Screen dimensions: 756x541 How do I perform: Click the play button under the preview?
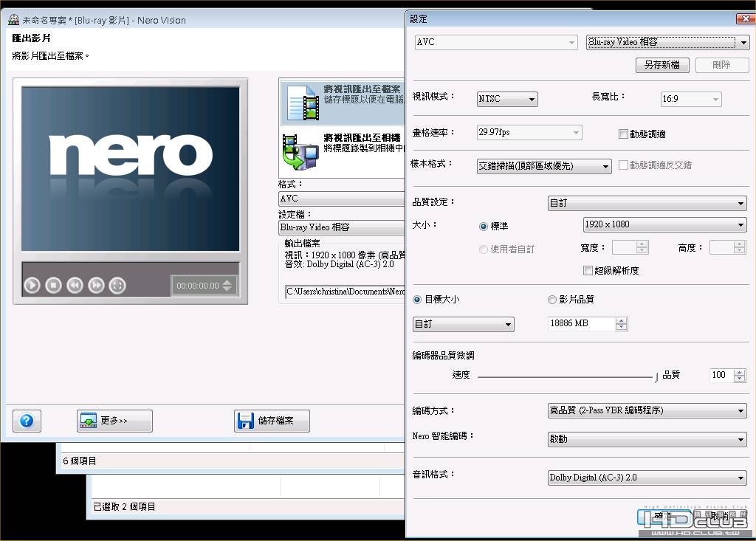click(x=32, y=285)
